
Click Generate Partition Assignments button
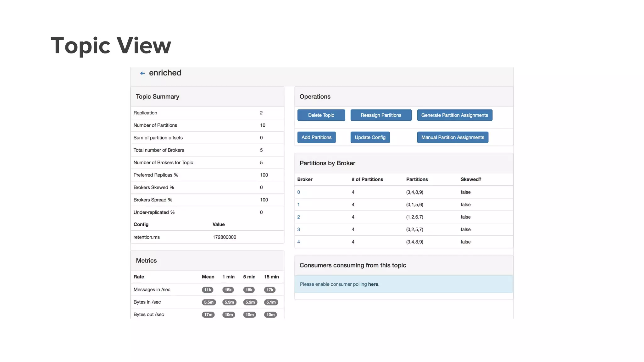pos(454,115)
